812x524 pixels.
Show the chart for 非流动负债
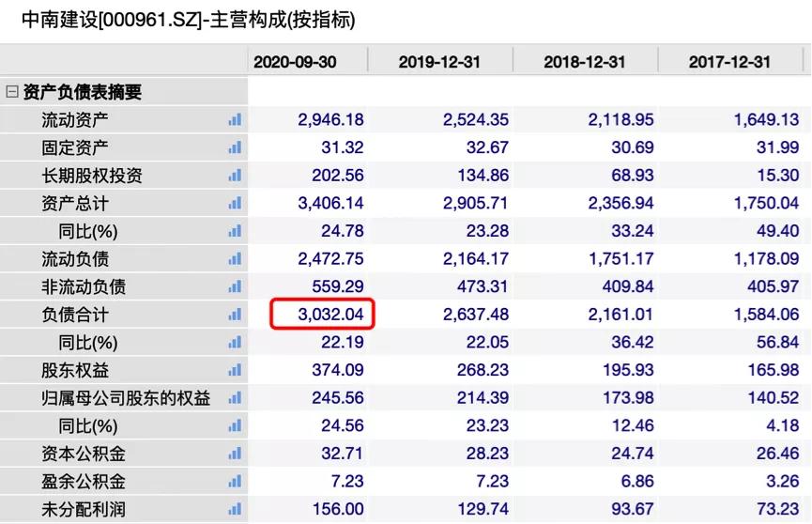[x=235, y=286]
